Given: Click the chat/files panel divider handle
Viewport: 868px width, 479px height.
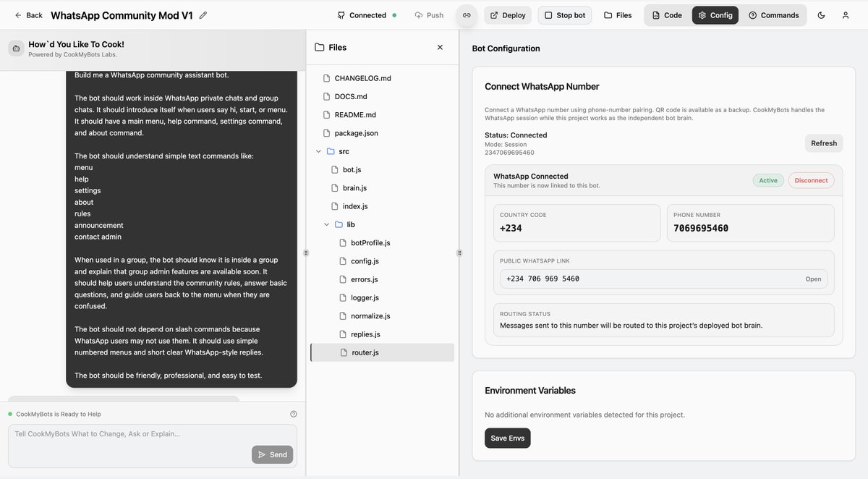Looking at the screenshot, I should [x=306, y=253].
